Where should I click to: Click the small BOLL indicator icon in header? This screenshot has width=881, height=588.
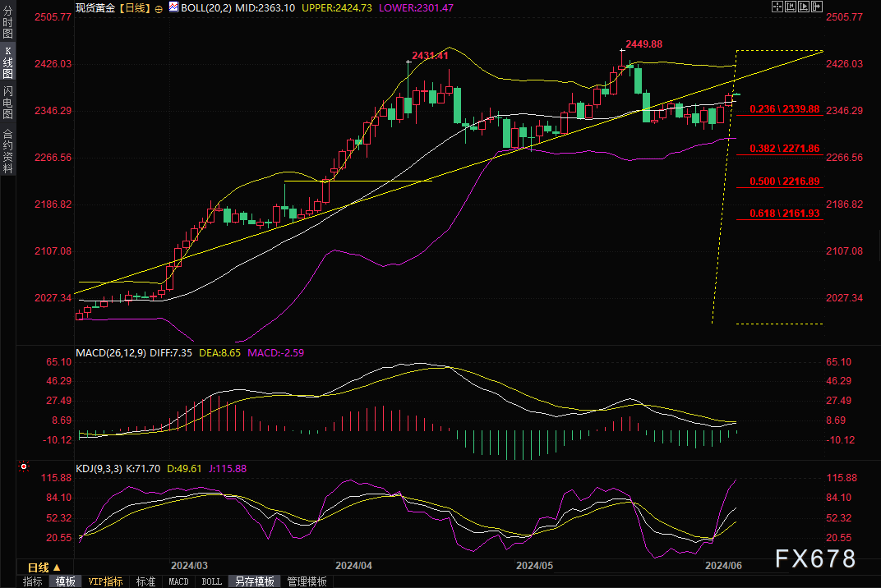tap(173, 7)
